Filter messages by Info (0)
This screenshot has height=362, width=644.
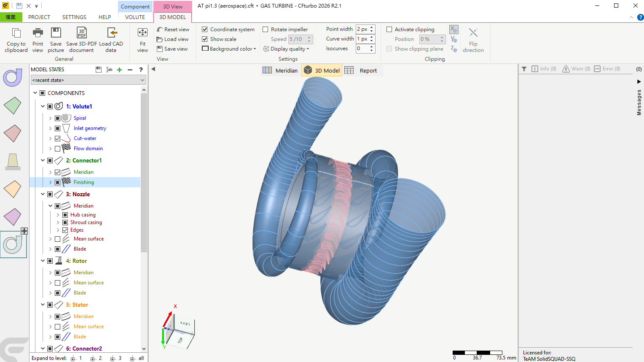[x=544, y=69]
